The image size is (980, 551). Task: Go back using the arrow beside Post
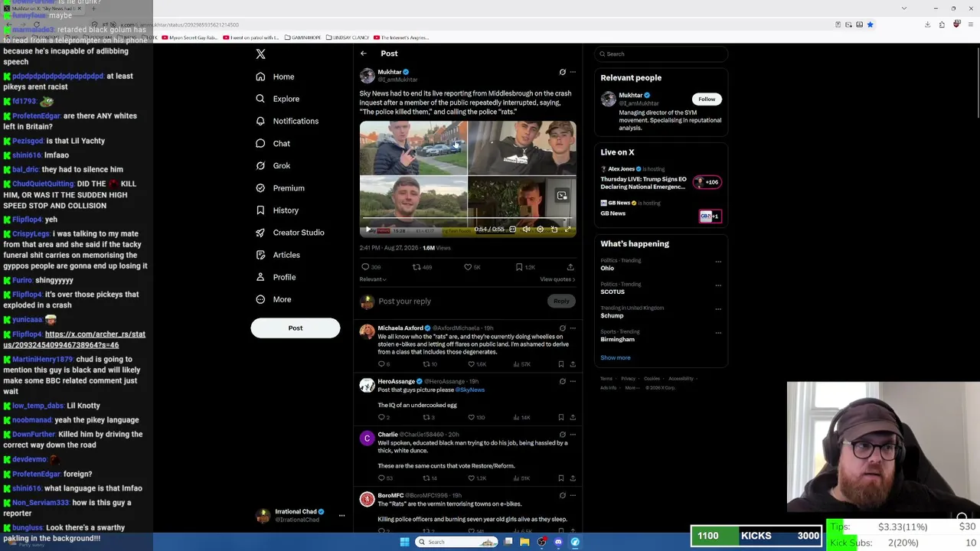pyautogui.click(x=364, y=54)
